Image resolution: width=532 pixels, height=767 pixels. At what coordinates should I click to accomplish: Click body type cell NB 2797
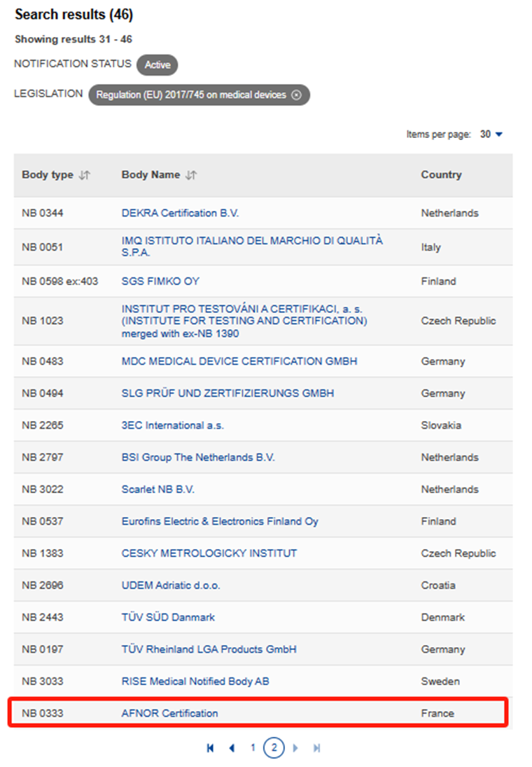[43, 457]
